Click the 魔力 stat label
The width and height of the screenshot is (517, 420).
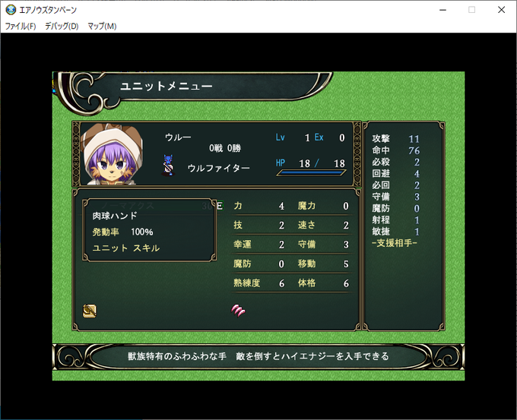click(306, 206)
